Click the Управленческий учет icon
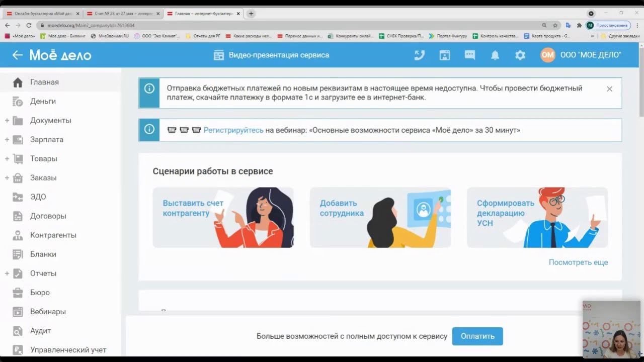 [x=18, y=350]
